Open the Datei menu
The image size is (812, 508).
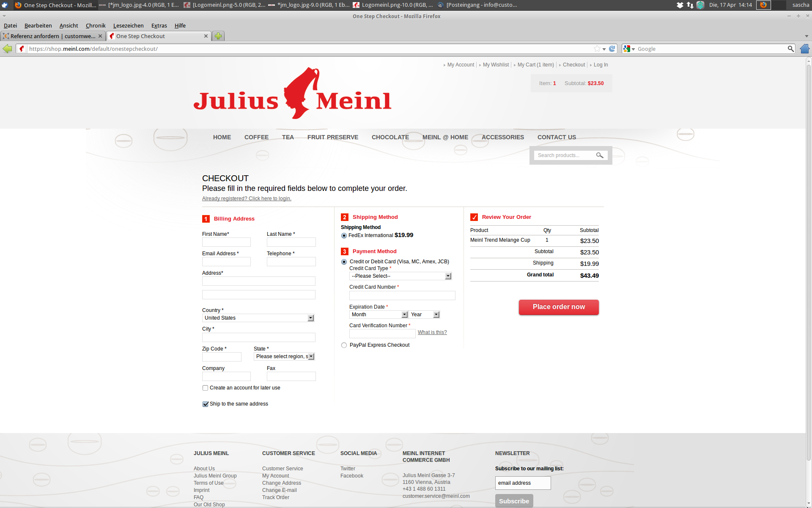(x=10, y=25)
